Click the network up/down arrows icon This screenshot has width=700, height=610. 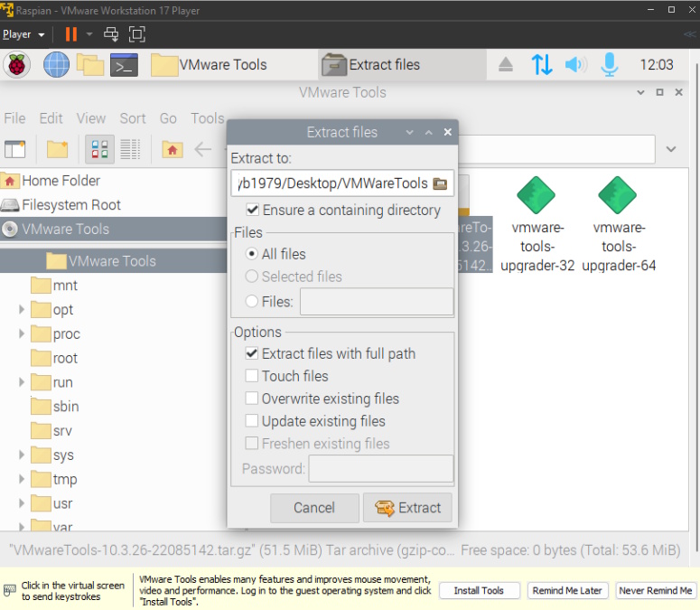click(541, 64)
